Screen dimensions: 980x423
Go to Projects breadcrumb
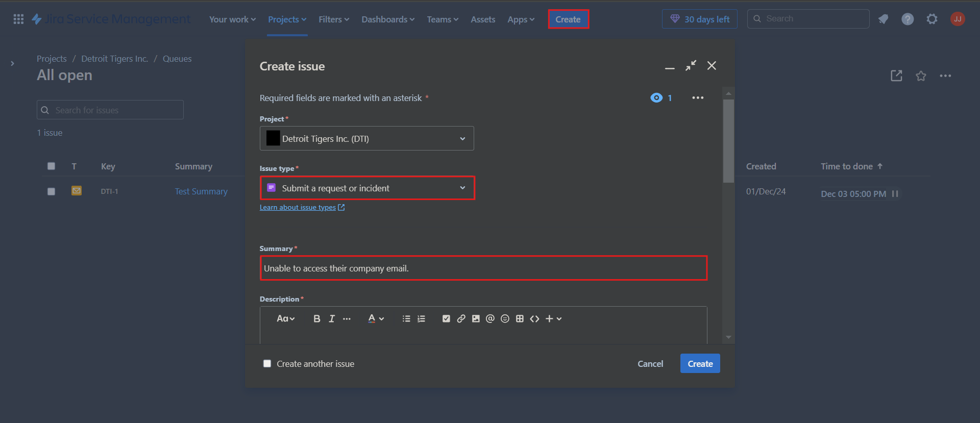pos(52,59)
